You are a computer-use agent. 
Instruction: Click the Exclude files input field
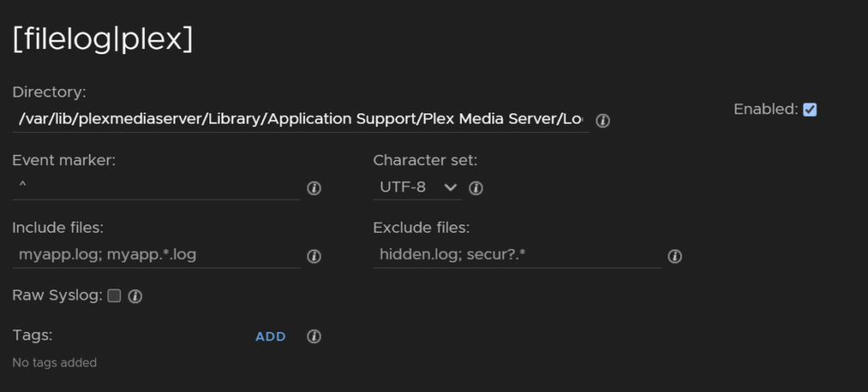coord(517,256)
